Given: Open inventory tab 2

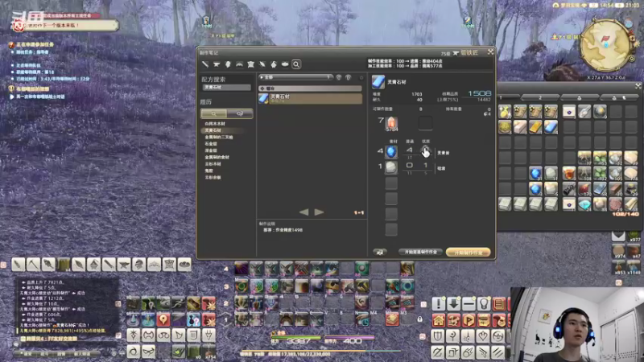Looking at the screenshot, I should click(540, 97).
